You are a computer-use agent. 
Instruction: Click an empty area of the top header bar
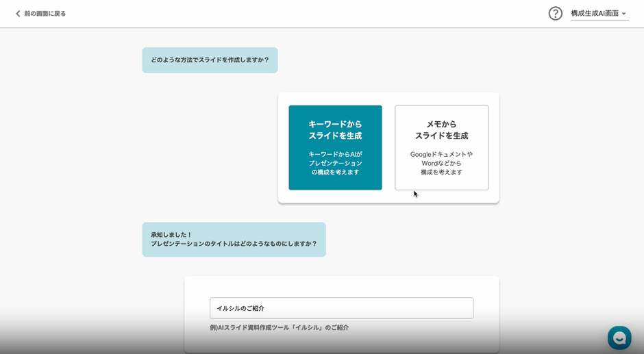[308, 14]
